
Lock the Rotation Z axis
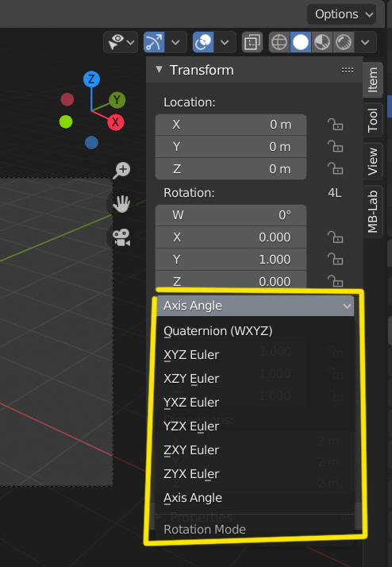pos(336,281)
